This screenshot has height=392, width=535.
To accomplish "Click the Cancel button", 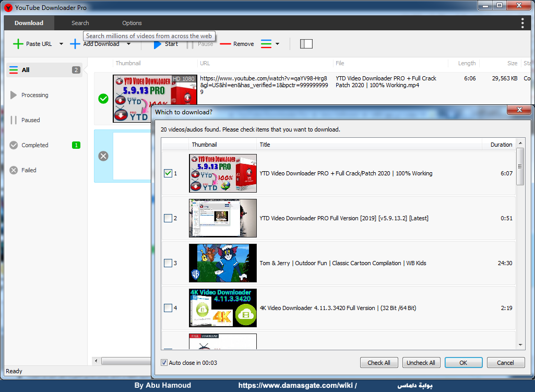I will [x=506, y=363].
